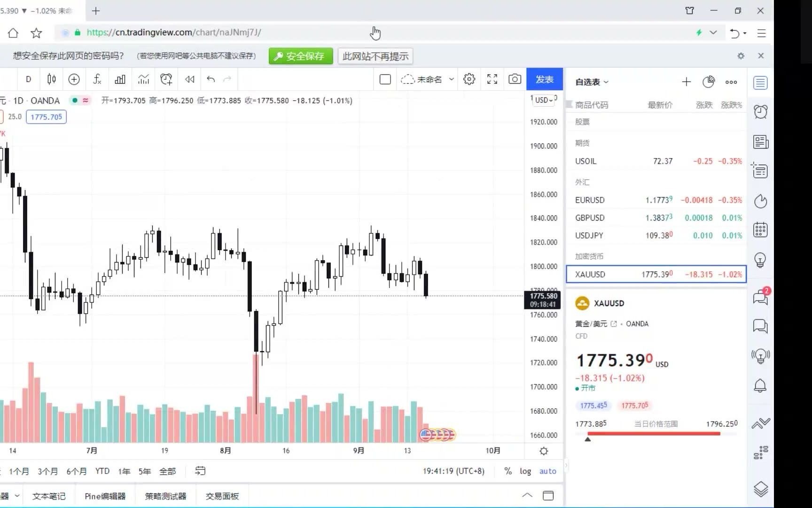This screenshot has height=508, width=812.
Task: Select GBPUSD watchlist row
Action: click(656, 218)
